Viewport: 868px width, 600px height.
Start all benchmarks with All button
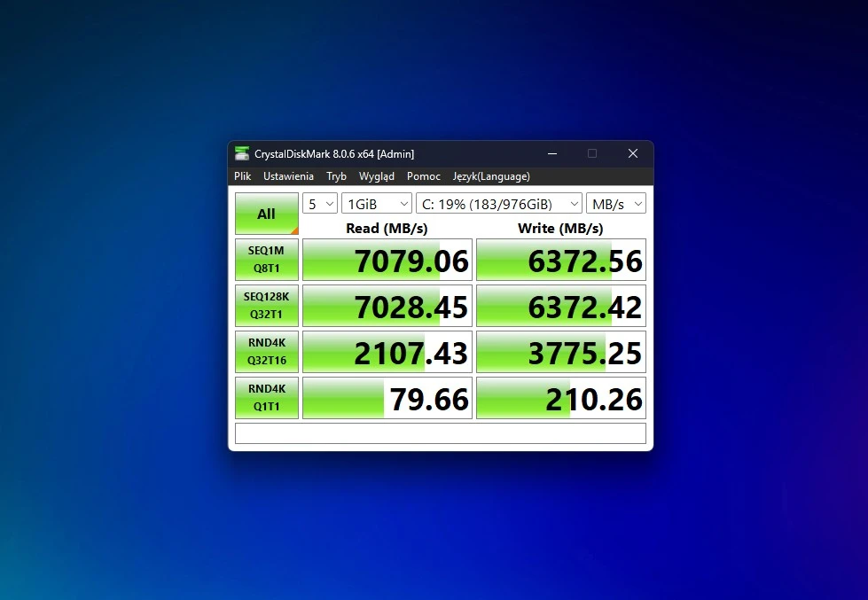tap(266, 214)
